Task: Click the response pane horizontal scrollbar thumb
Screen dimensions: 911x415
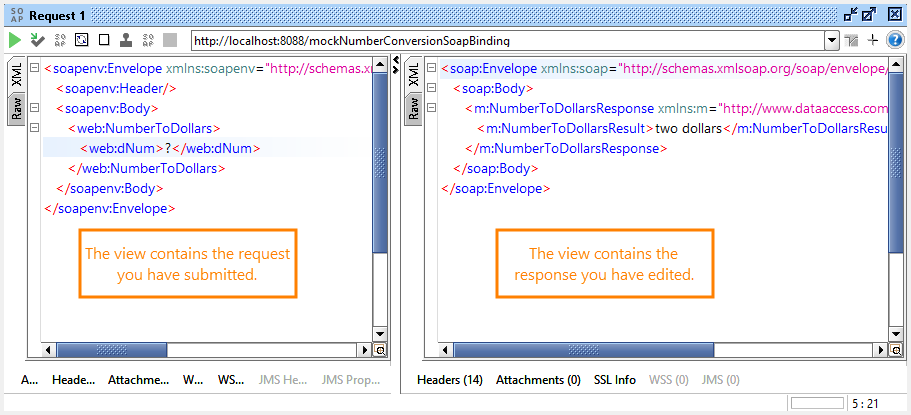Action: [583, 350]
